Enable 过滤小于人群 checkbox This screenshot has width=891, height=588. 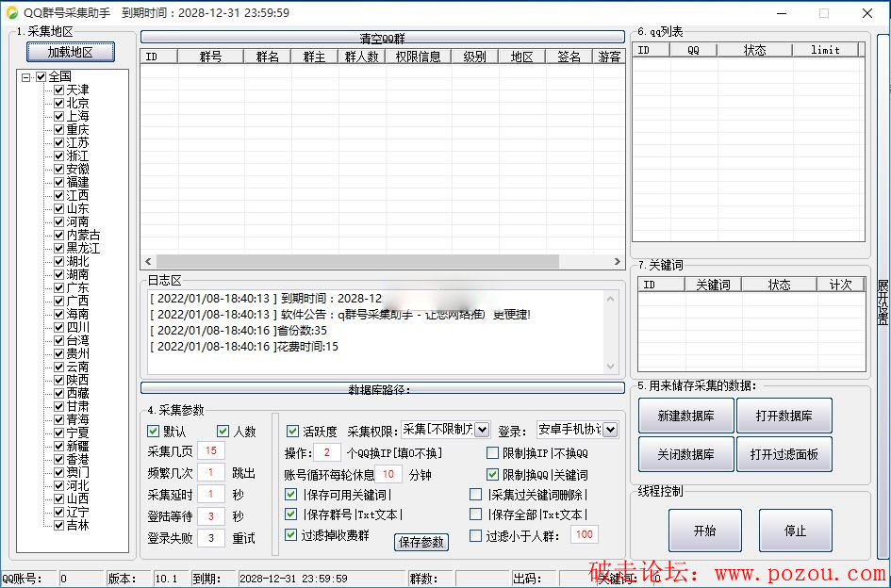tap(475, 536)
